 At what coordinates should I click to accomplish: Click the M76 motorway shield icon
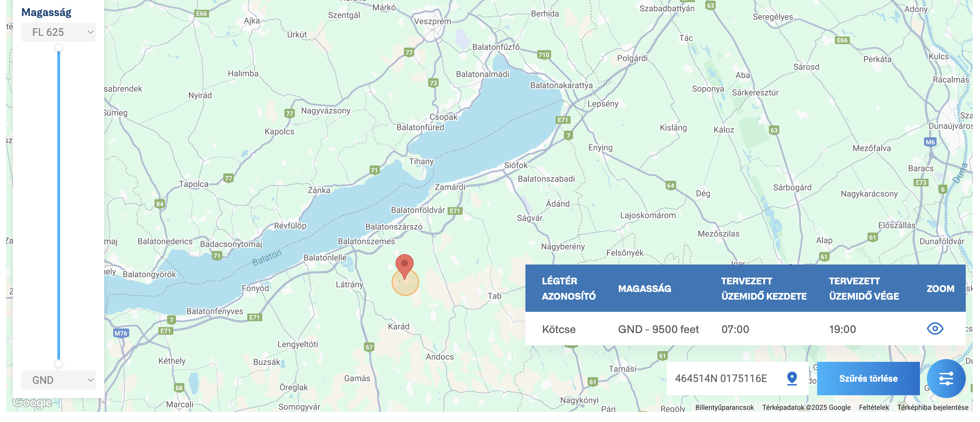tap(121, 333)
